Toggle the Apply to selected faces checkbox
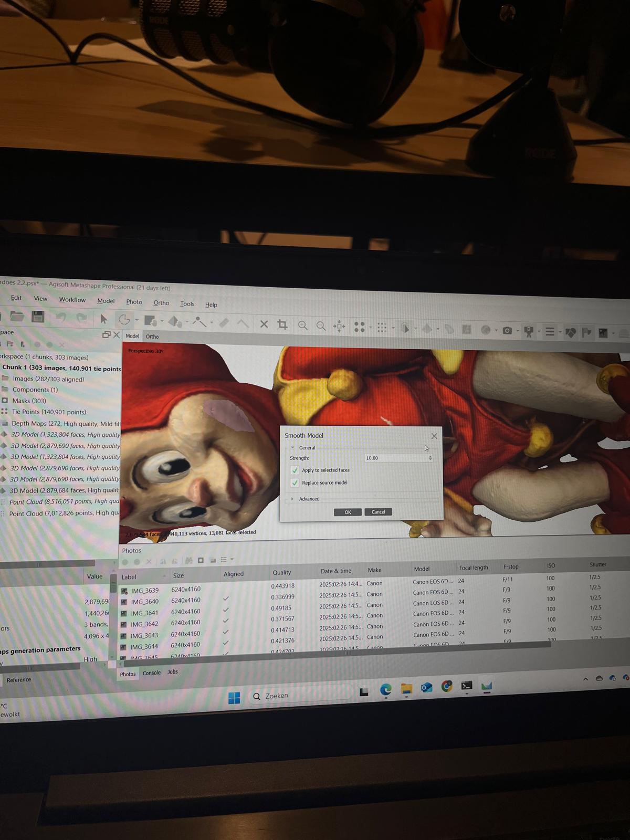Screen dimensions: 630x840 pos(295,470)
